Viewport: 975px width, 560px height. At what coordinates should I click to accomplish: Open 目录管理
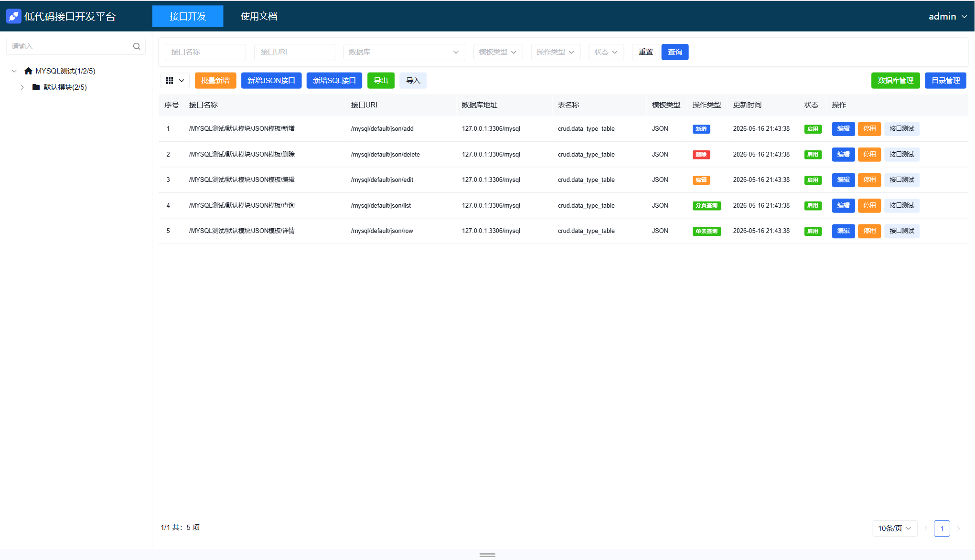pos(946,81)
